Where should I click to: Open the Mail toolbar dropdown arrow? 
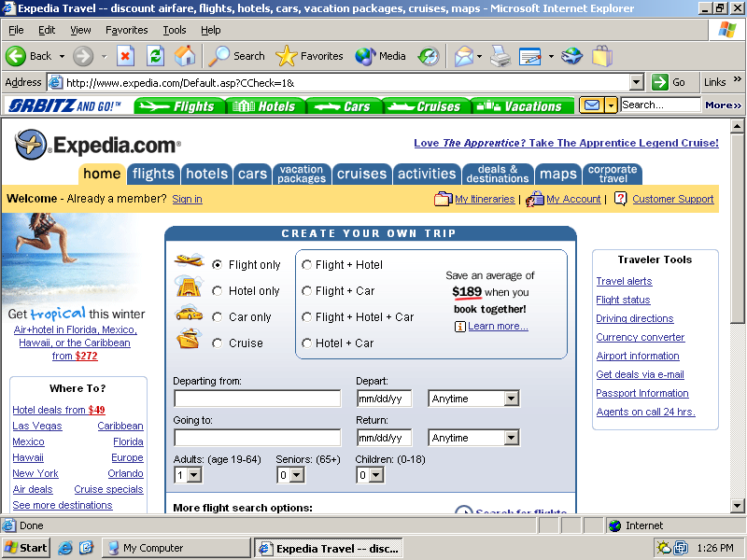479,56
